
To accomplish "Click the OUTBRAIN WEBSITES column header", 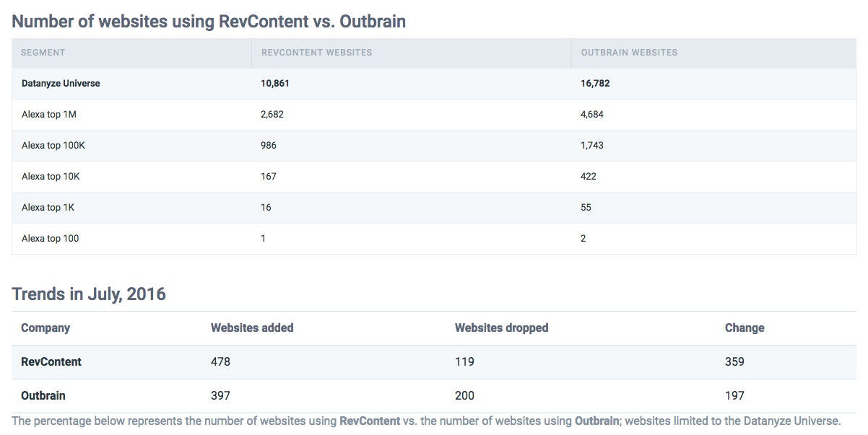I will coord(629,53).
